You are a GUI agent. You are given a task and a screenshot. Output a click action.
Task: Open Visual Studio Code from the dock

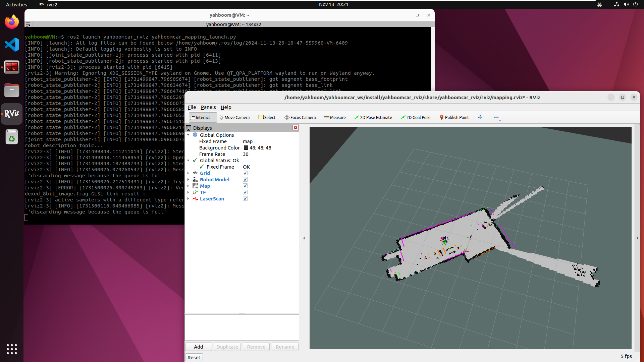[12, 44]
